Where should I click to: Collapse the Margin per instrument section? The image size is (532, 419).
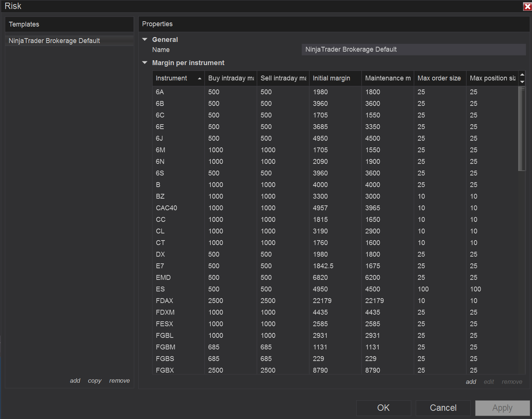pyautogui.click(x=145, y=62)
